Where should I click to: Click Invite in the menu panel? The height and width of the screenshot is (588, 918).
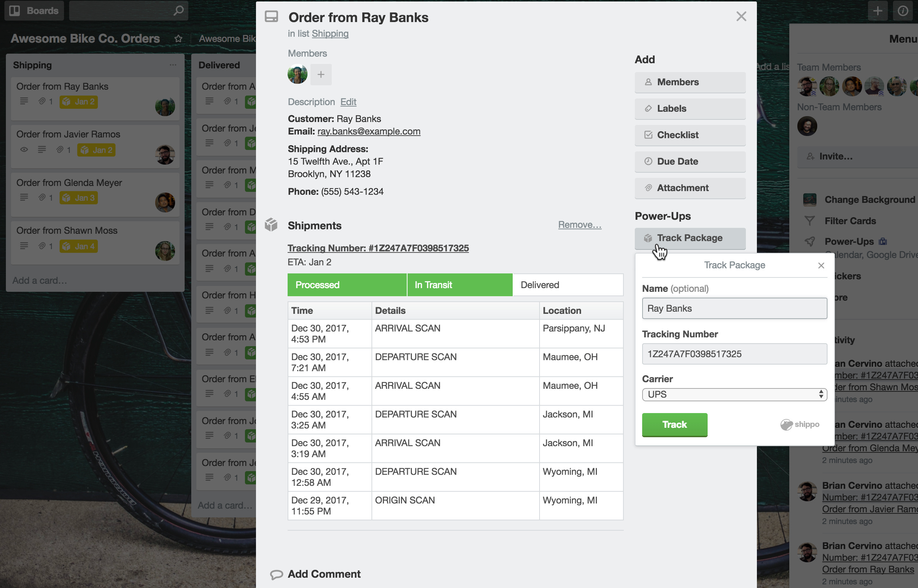click(857, 157)
